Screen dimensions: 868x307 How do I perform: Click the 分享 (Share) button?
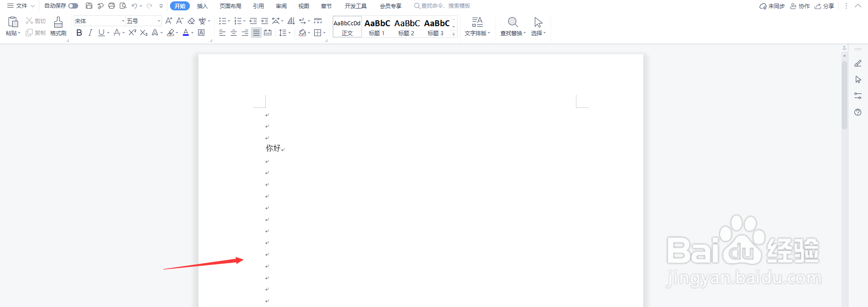click(x=825, y=6)
